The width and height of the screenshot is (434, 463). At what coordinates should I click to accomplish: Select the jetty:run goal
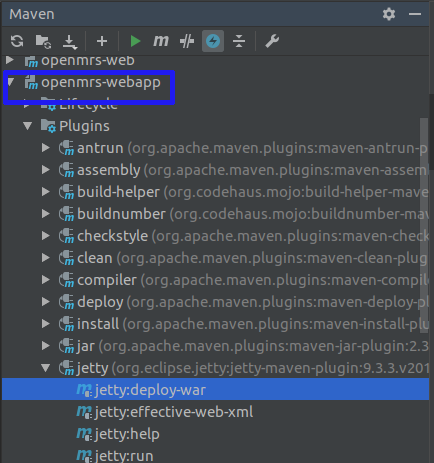215,455
